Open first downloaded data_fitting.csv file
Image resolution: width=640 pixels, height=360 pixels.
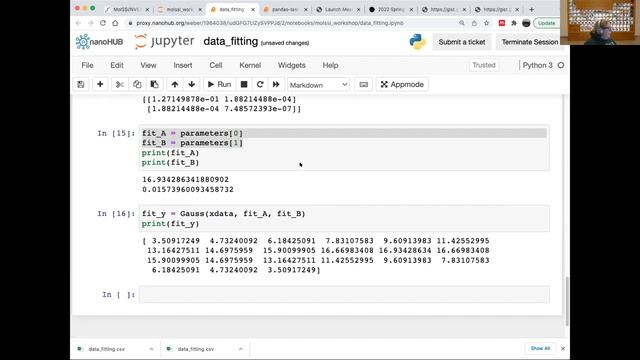pyautogui.click(x=106, y=349)
